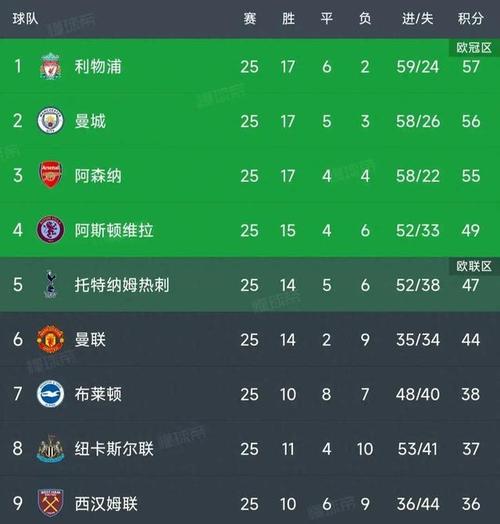Click the 球队 team column header
The height and width of the screenshot is (524, 500).
25,18
